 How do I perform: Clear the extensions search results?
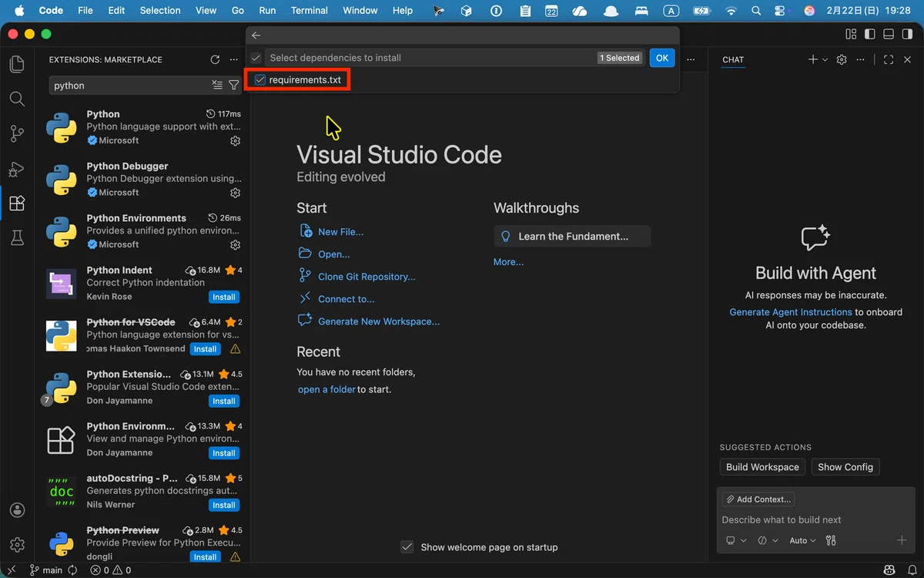[x=217, y=86]
